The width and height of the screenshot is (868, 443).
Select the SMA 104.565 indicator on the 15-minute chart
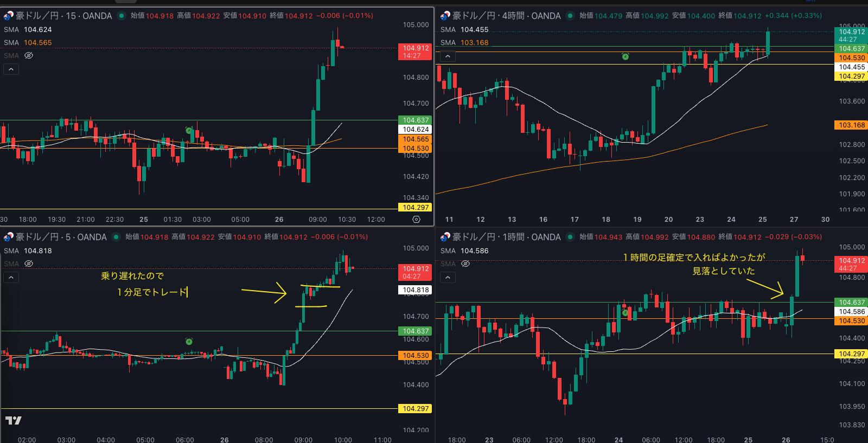pyautogui.click(x=28, y=42)
